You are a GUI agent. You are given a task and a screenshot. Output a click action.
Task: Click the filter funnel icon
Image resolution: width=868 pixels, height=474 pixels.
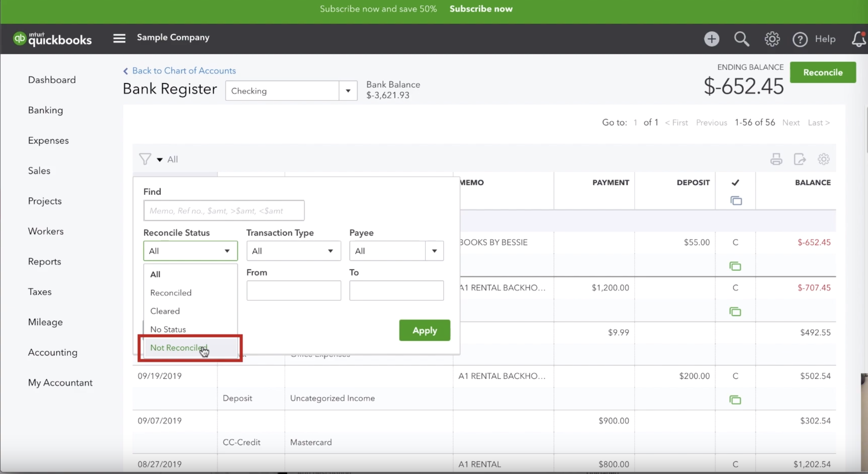tap(145, 159)
